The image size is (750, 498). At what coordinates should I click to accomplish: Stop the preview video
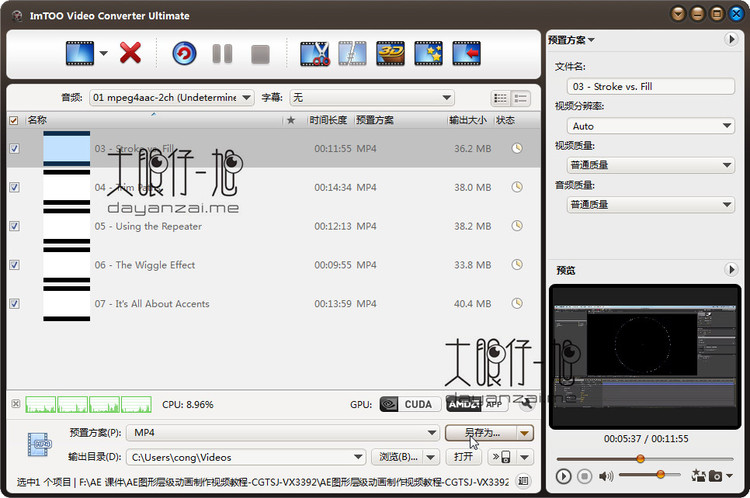[x=584, y=476]
